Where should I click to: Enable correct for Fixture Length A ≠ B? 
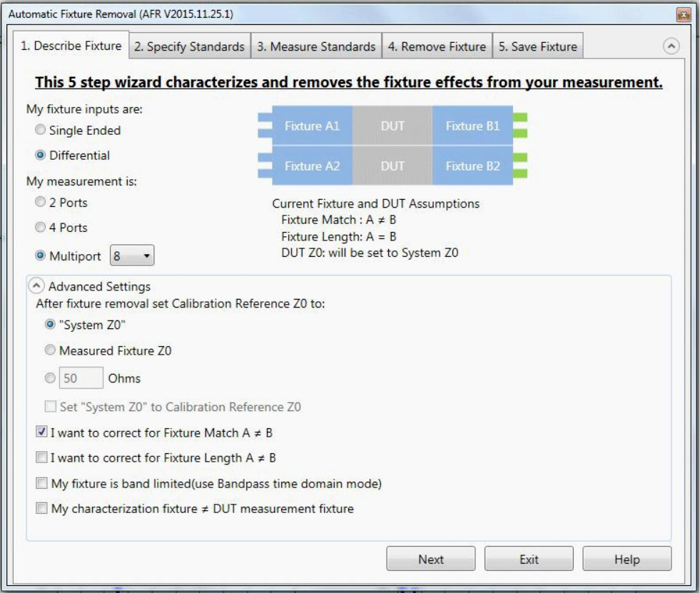[x=41, y=457]
